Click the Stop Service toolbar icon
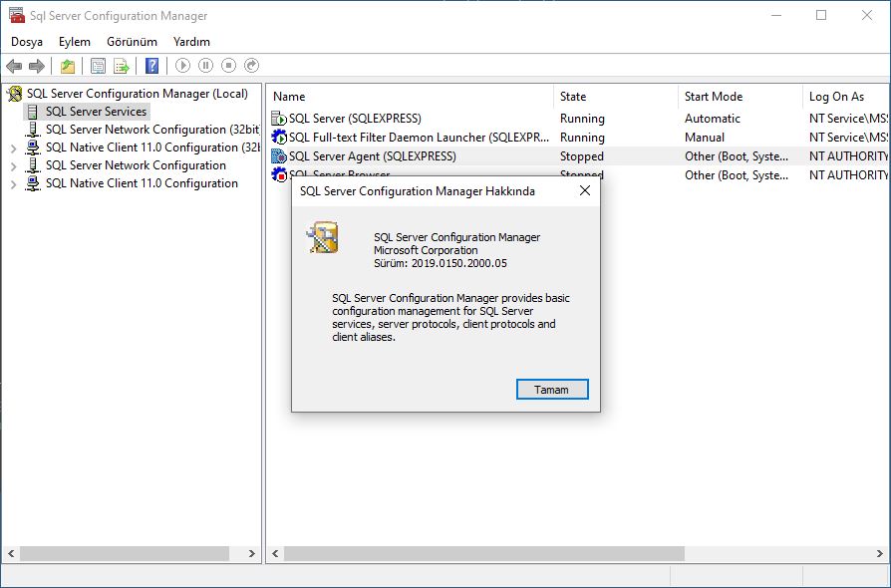This screenshot has height=588, width=891. click(x=228, y=66)
